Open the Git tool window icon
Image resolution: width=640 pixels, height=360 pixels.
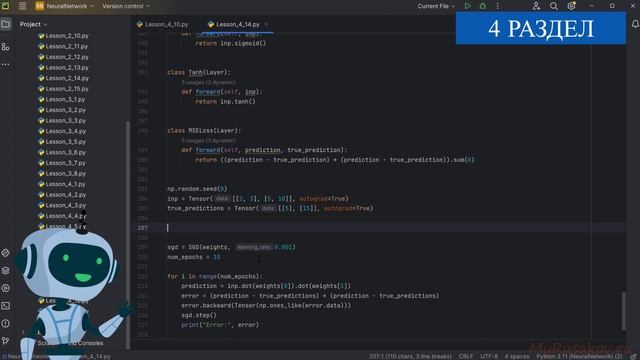6,341
